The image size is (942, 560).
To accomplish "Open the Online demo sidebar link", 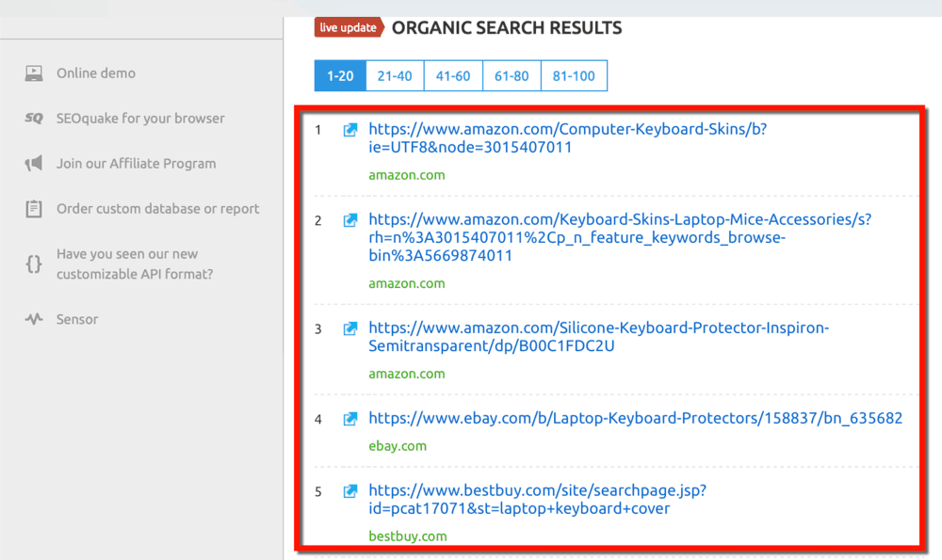I will [96, 73].
